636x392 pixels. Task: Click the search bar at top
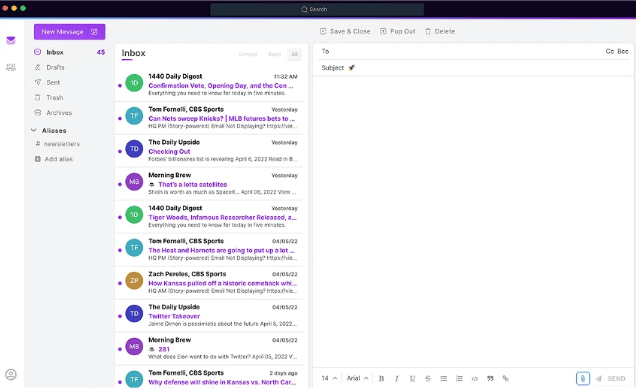click(x=317, y=9)
